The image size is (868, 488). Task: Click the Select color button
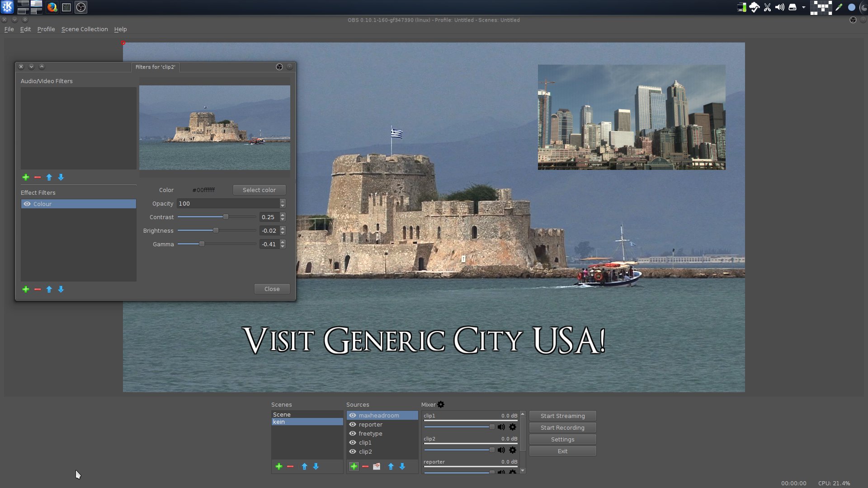(259, 190)
